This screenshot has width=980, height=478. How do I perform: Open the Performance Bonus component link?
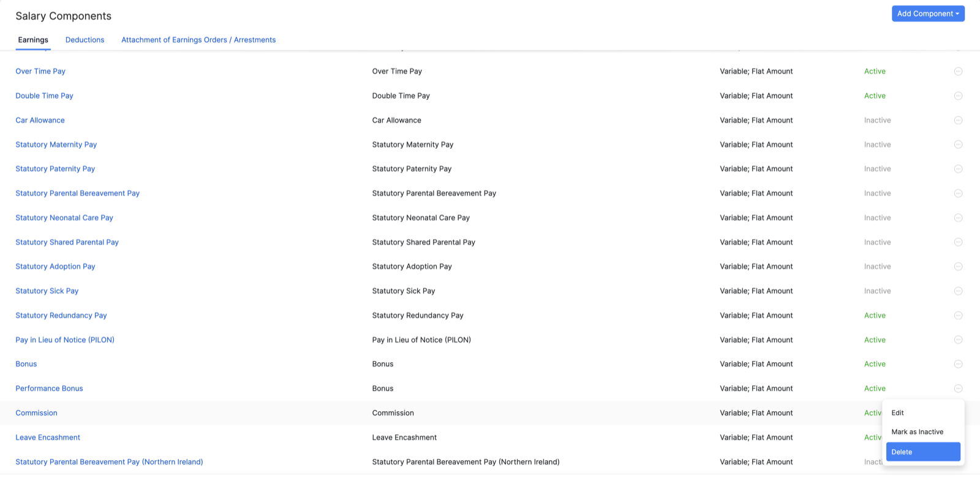pyautogui.click(x=49, y=389)
